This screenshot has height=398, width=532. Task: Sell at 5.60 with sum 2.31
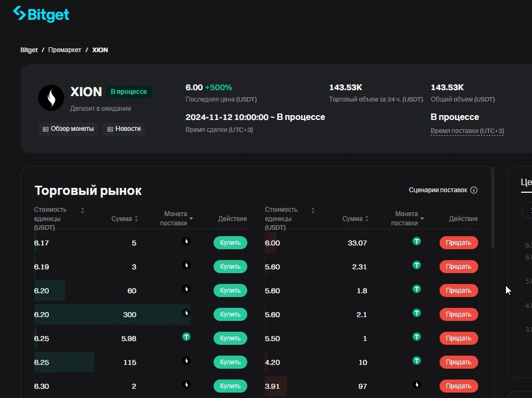pos(459,267)
